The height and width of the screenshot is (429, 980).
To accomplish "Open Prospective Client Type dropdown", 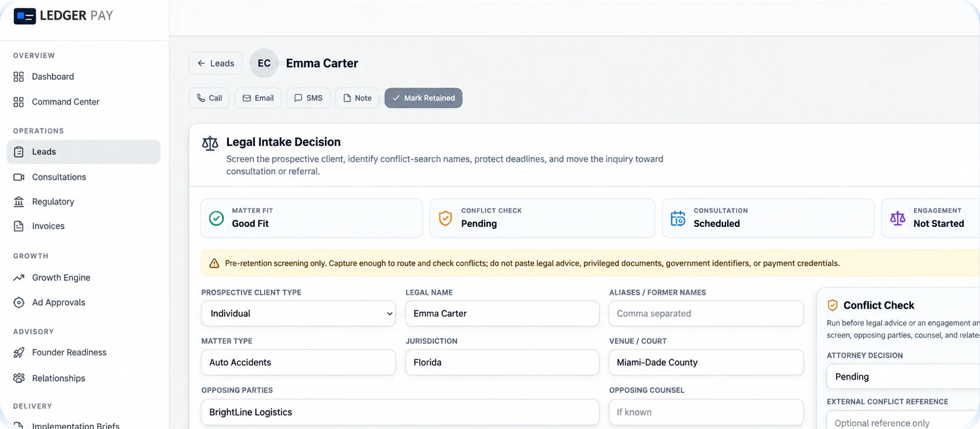I will click(x=298, y=314).
